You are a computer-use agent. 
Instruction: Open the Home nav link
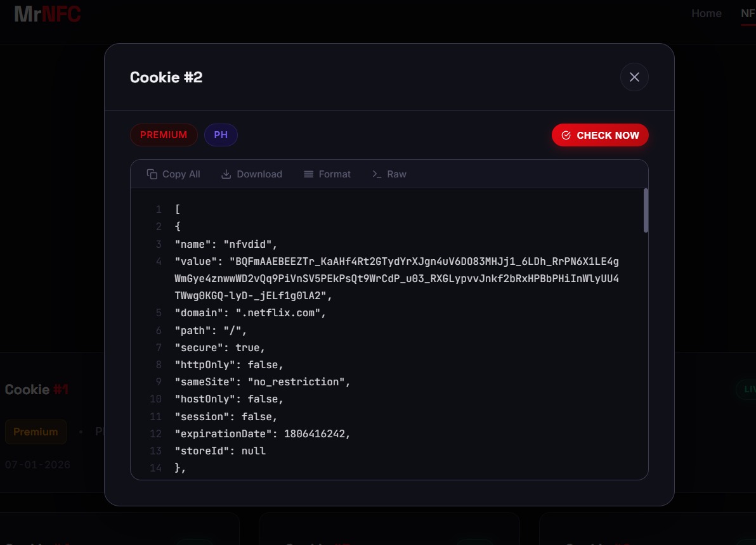[x=707, y=13]
